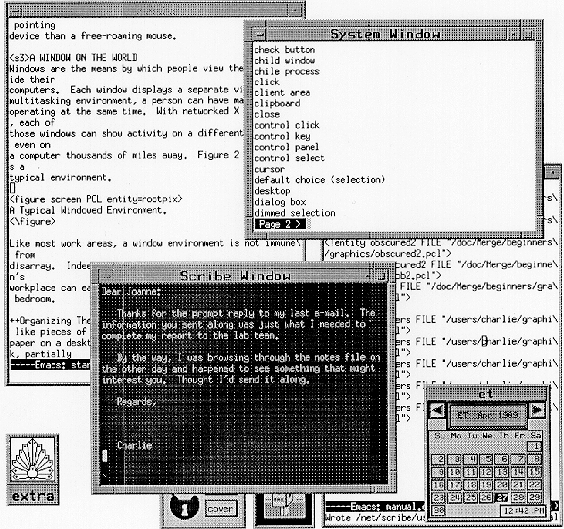Select "default choice (selection)" entry
564x529 pixels.
[319, 180]
